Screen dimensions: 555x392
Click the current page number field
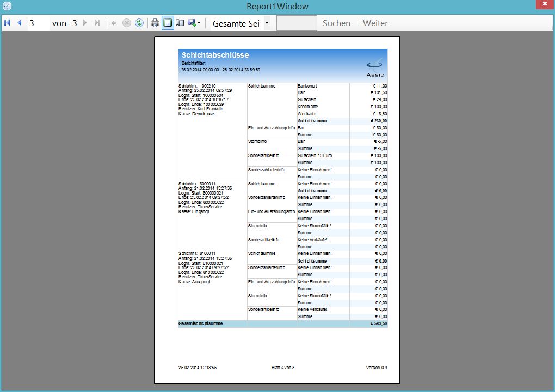37,23
